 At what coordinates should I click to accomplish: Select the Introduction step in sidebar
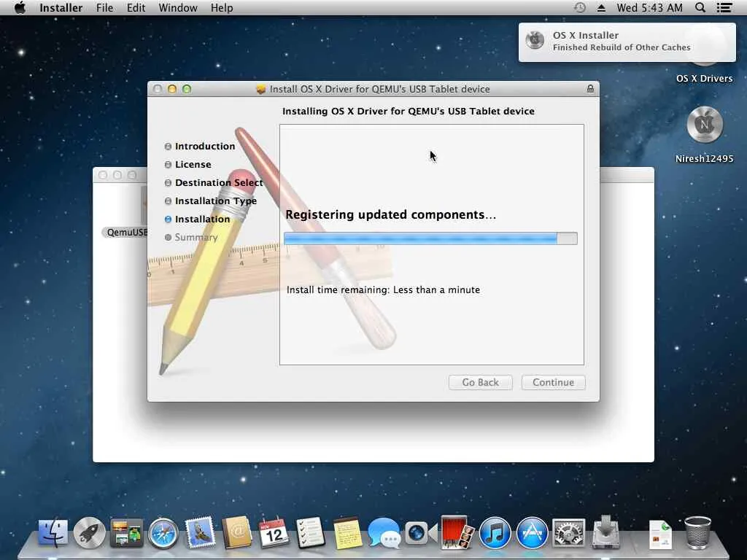(x=205, y=146)
